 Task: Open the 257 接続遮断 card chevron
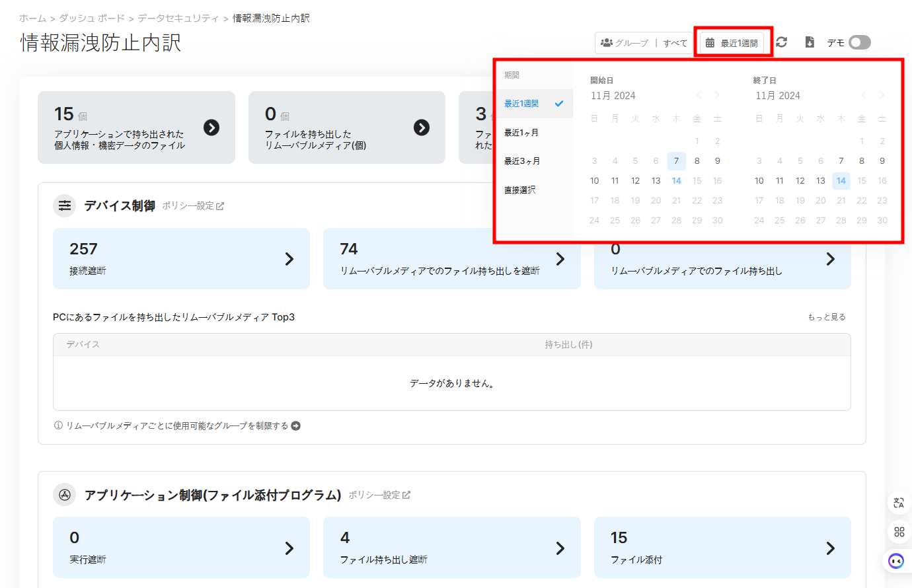coord(289,259)
